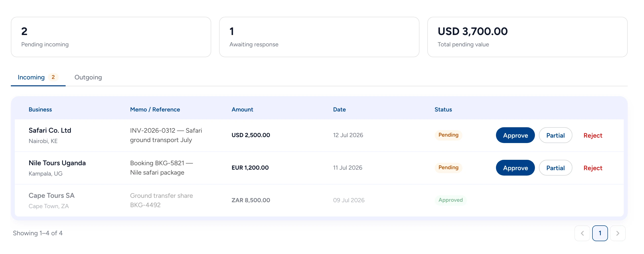Image resolution: width=644 pixels, height=254 pixels.
Task: Open the Total pending value card
Action: click(x=527, y=37)
